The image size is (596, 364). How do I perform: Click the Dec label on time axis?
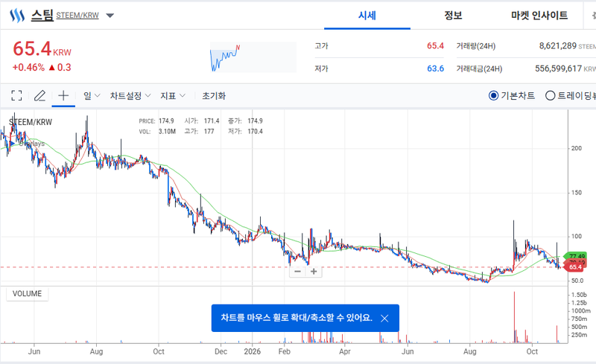(x=221, y=351)
